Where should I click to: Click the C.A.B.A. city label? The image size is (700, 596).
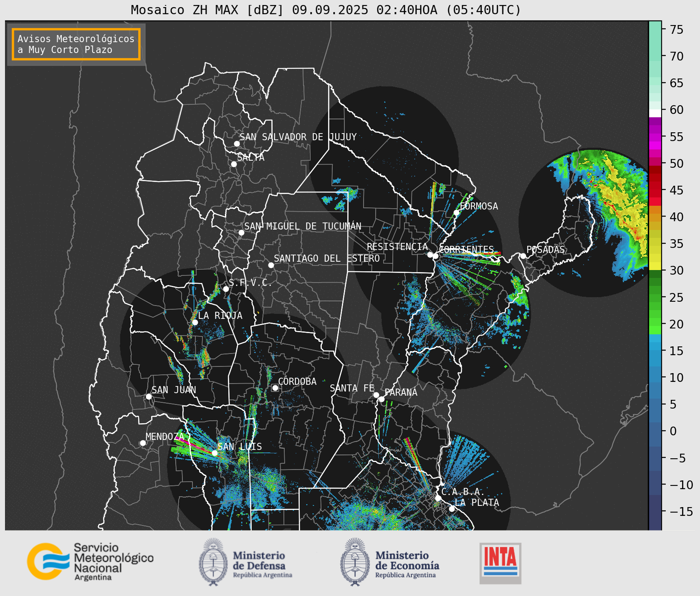tap(463, 492)
